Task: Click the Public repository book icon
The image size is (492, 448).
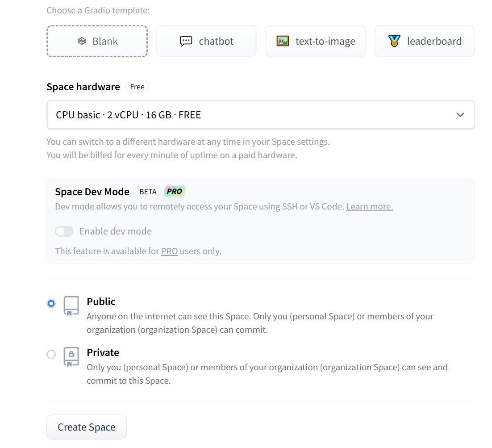Action: 71,306
